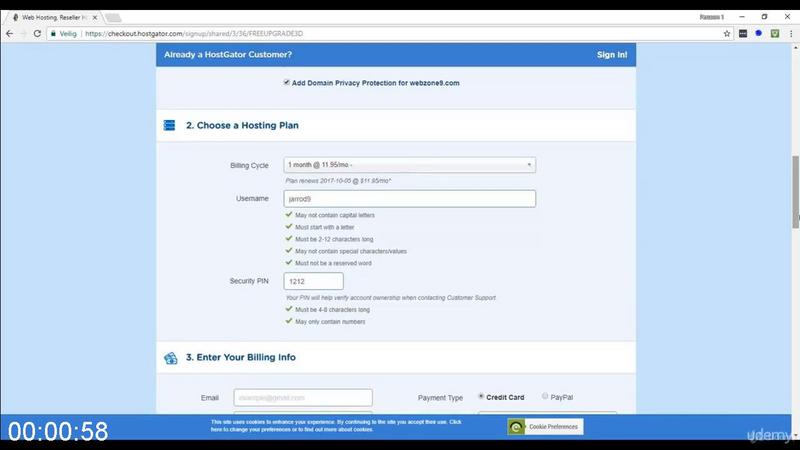Click 'Must not be a reserved word' text
This screenshot has height=450, width=800.
point(333,263)
